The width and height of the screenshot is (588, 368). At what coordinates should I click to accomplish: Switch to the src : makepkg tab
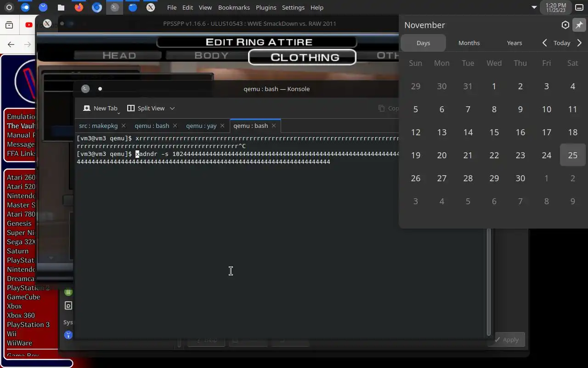point(98,126)
